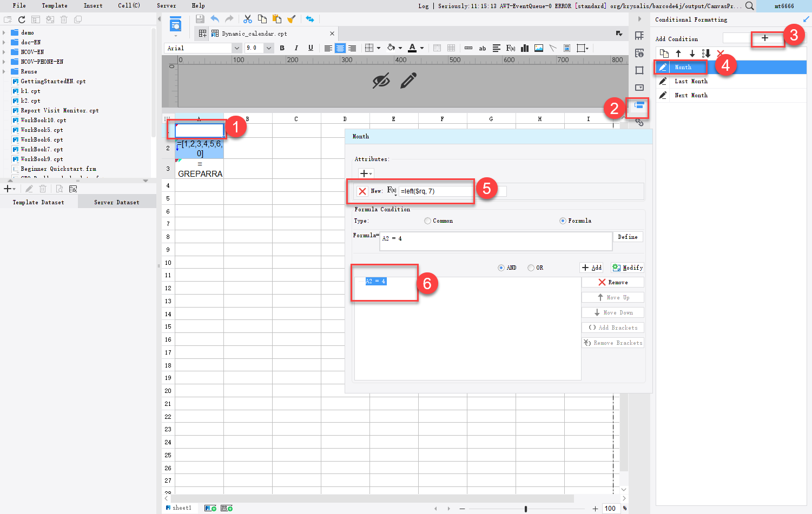Click the Remove button
This screenshot has height=514, width=812.
click(x=613, y=283)
